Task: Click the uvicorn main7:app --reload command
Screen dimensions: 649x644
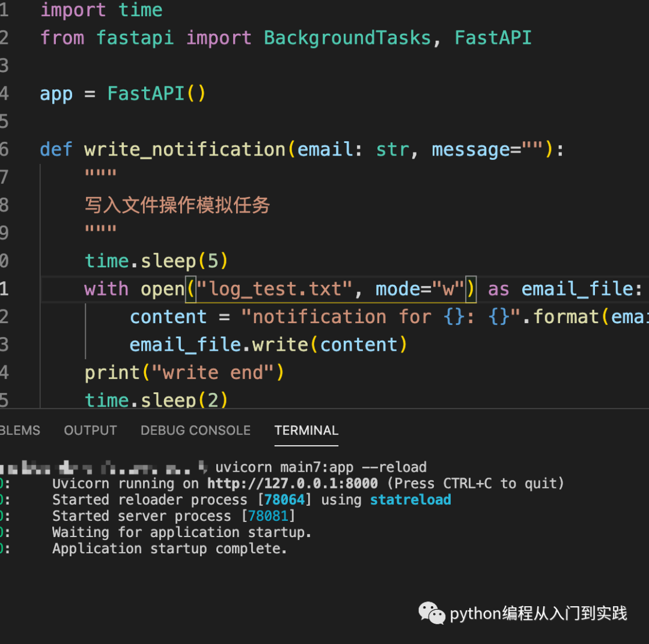Action: [321, 467]
